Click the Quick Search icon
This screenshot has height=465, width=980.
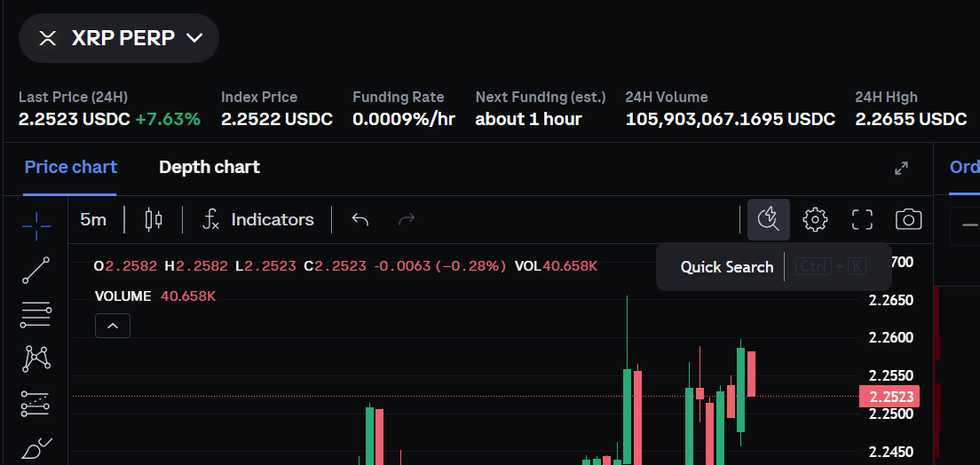pos(768,219)
